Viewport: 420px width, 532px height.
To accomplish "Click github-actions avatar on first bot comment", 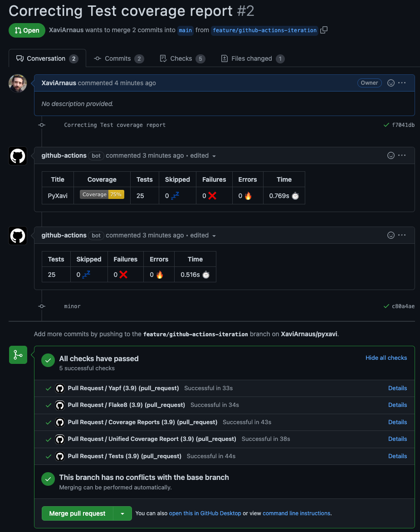I will [x=18, y=156].
